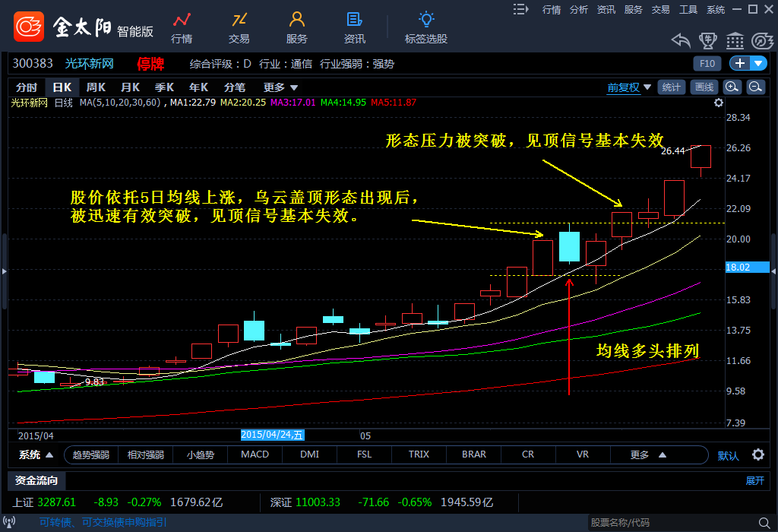Image resolution: width=778 pixels, height=532 pixels.
Task: Click the 股票名称/代码 search field
Action: click(x=672, y=523)
